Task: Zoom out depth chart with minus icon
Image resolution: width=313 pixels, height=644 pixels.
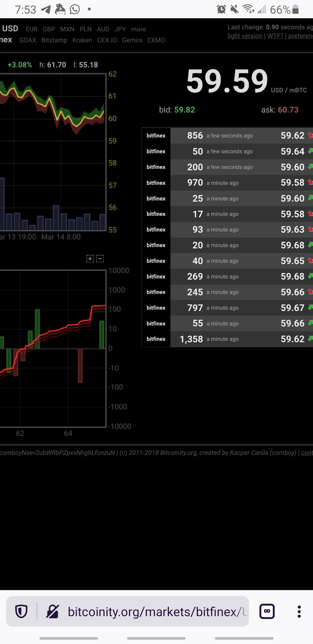Action: coord(100,259)
